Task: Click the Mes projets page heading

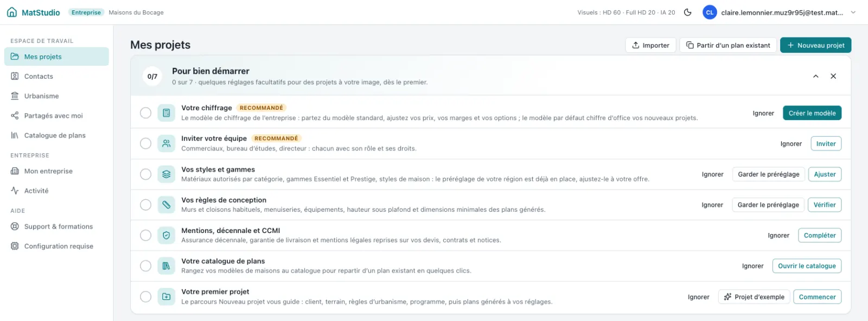Action: pos(160,45)
